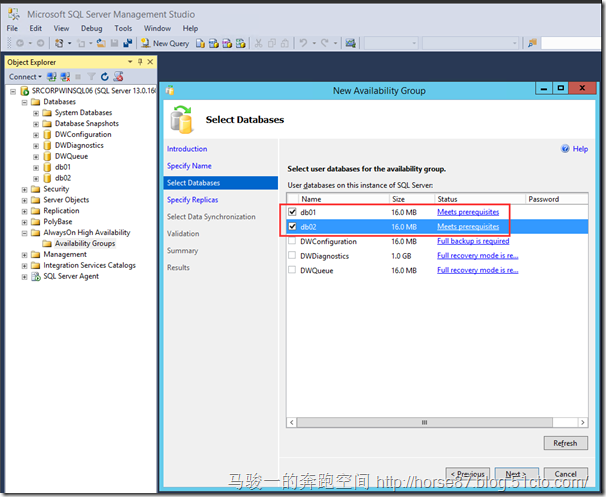Check the DWConfiguration checkbox in list
606x497 pixels.
coord(292,241)
